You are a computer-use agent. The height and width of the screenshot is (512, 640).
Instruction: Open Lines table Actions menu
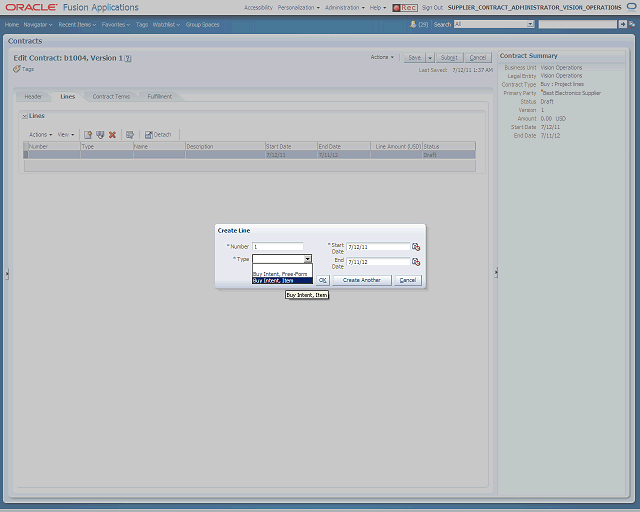[x=40, y=135]
